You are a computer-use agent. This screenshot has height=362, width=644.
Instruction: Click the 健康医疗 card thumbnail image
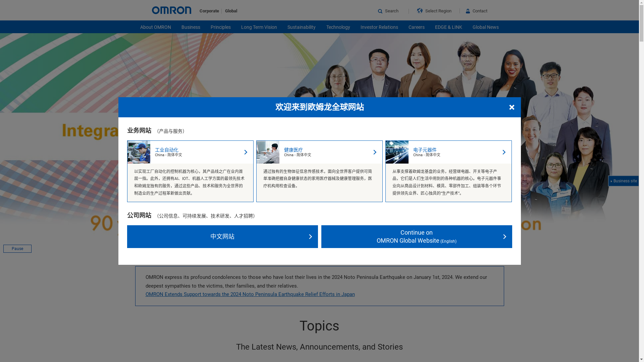tap(268, 152)
